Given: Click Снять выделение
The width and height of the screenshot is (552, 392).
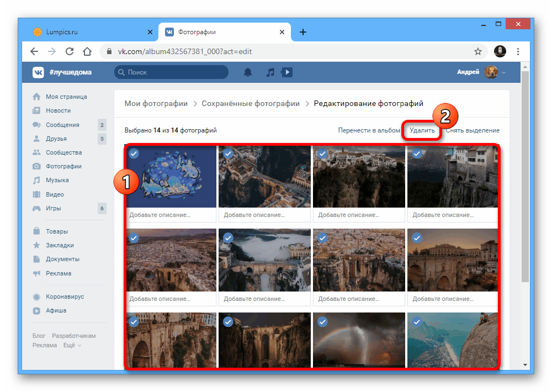Looking at the screenshot, I should [x=473, y=130].
